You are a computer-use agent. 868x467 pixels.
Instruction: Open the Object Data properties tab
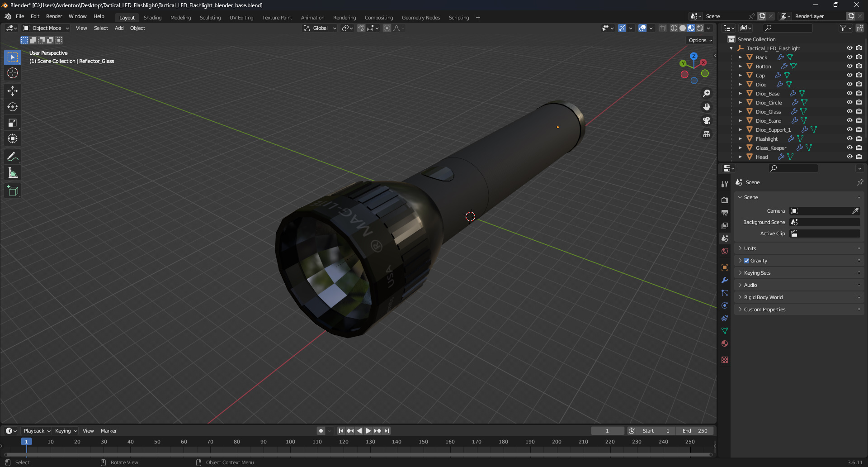(725, 331)
